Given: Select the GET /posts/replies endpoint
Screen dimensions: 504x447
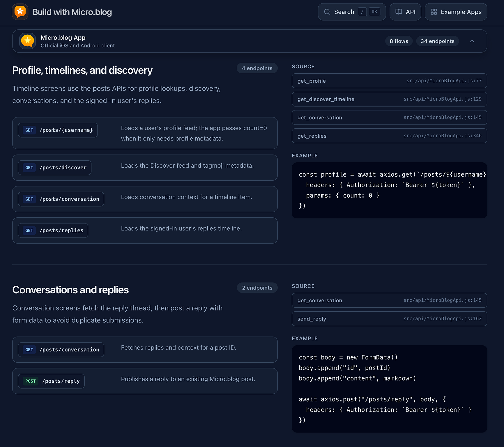Looking at the screenshot, I should click(53, 230).
